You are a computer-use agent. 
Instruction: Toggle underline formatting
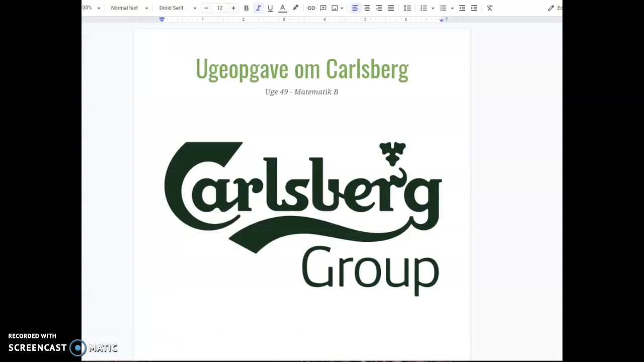(x=270, y=8)
